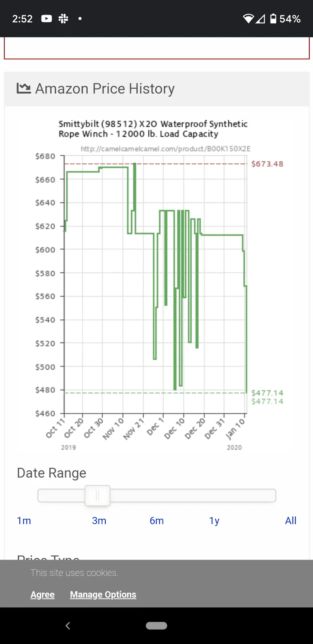Tap the camelcamelcamel product URL on chart
Screen dimensions: 313x644
[x=165, y=149]
